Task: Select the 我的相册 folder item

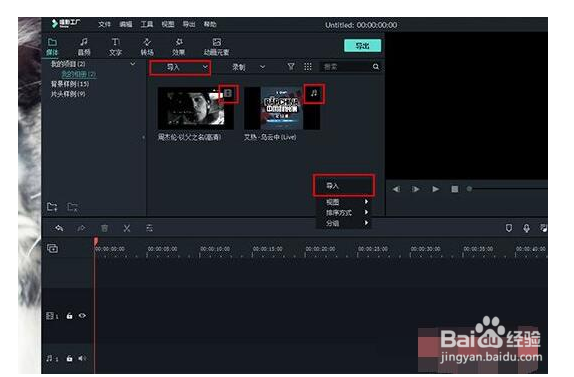Action: pos(78,74)
